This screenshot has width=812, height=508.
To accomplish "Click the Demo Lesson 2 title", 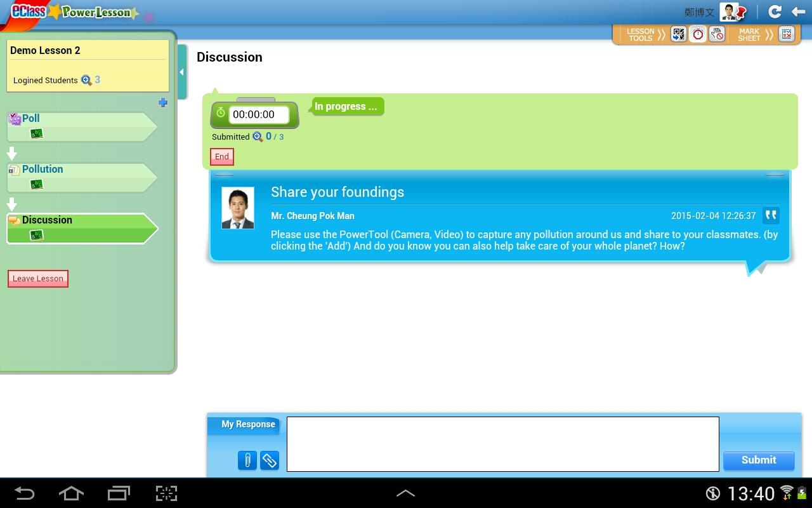I will (45, 51).
